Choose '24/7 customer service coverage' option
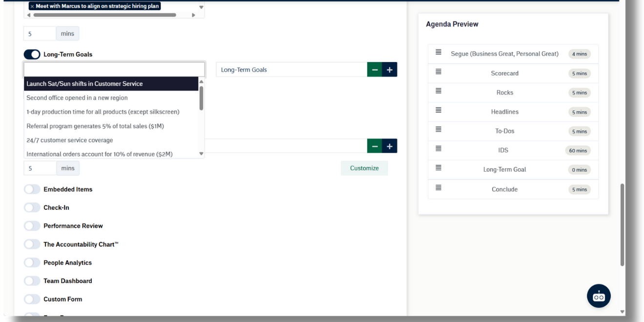Image resolution: width=644 pixels, height=322 pixels. [x=70, y=140]
